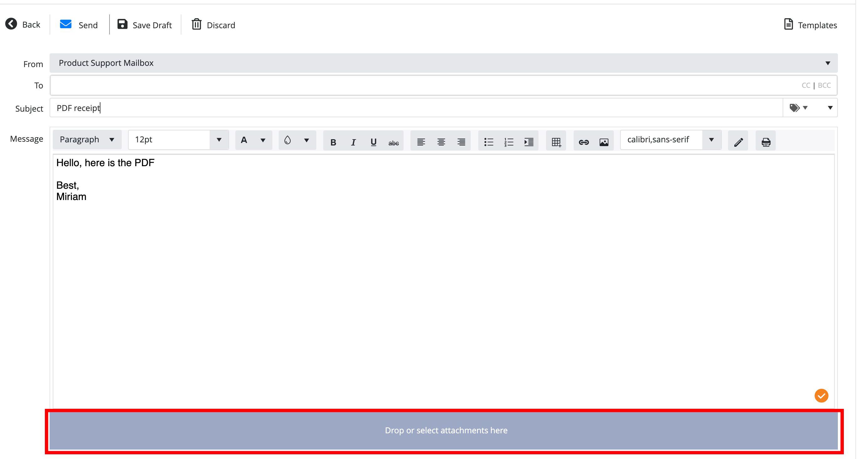
Task: Add a CC recipient
Action: click(806, 86)
